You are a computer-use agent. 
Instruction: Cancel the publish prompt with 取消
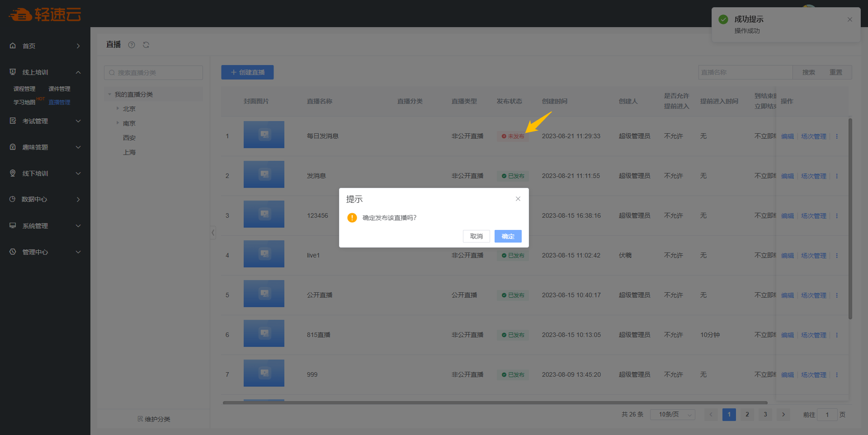[x=476, y=236]
